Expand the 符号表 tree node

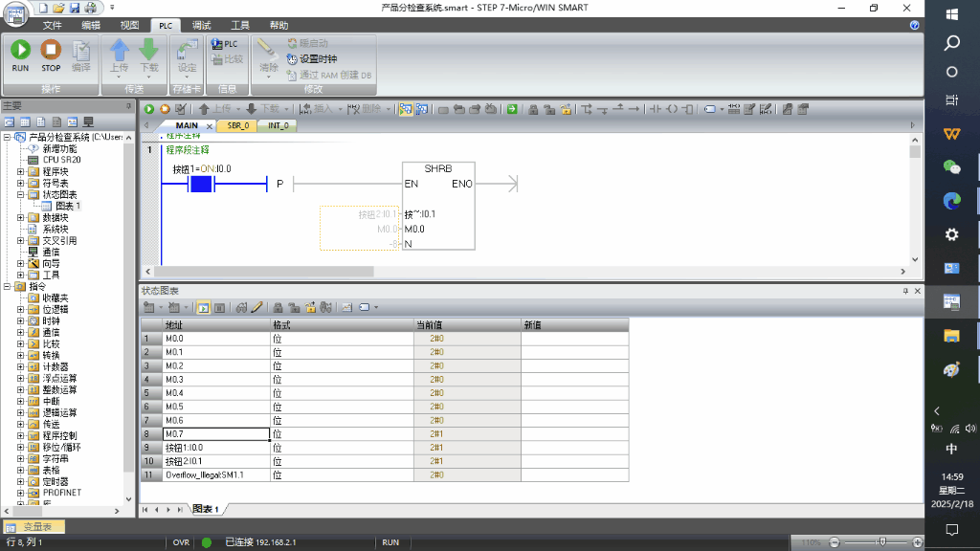[21, 183]
